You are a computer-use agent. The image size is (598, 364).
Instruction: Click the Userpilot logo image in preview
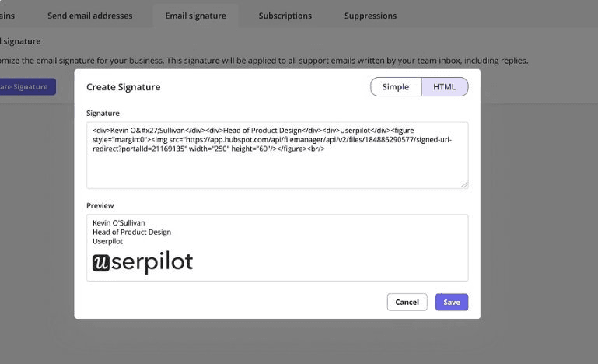click(142, 263)
